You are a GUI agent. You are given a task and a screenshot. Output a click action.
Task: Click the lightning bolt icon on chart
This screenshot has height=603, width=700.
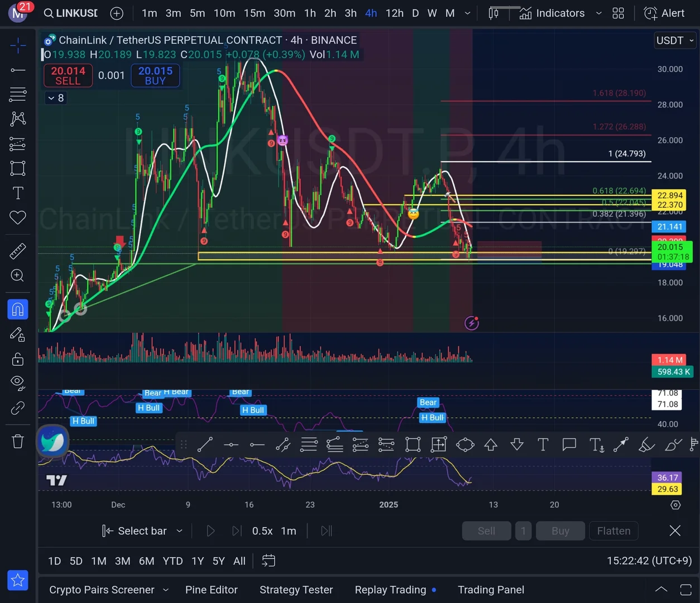pos(472,323)
